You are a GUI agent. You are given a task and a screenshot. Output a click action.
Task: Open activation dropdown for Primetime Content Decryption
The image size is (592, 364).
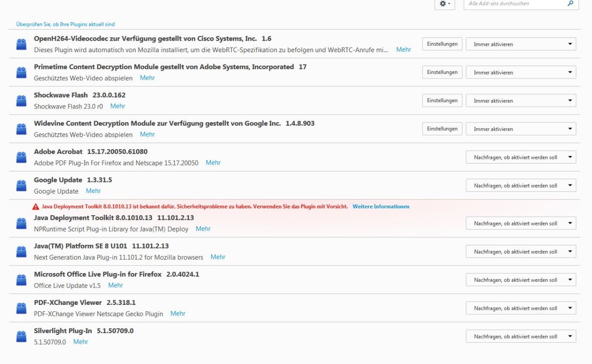pyautogui.click(x=521, y=73)
